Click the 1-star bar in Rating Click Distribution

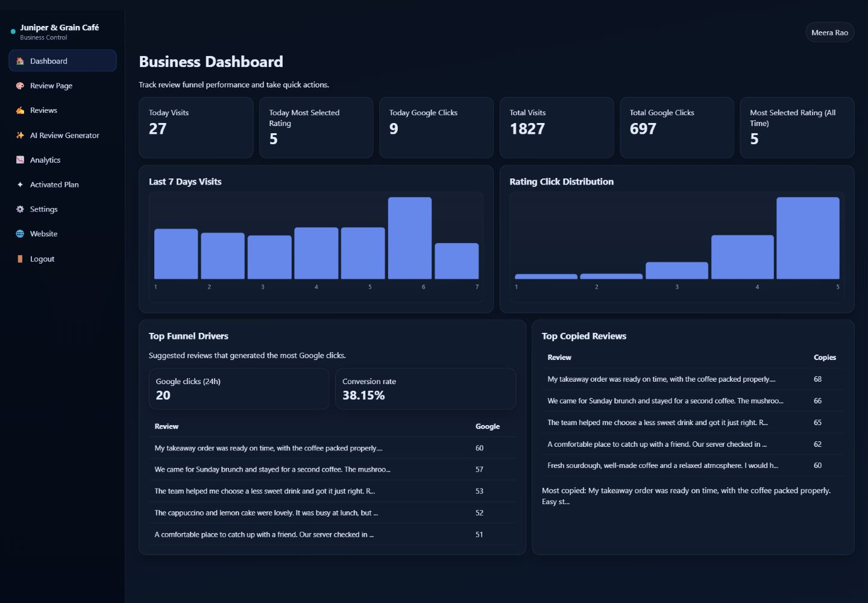click(546, 276)
